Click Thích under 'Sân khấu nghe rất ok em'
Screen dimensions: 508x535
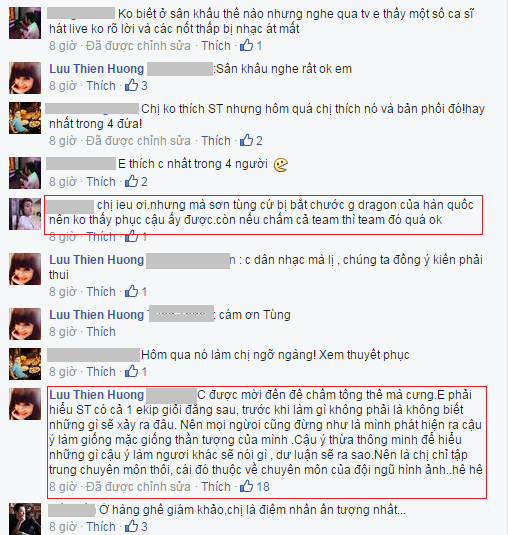101,86
